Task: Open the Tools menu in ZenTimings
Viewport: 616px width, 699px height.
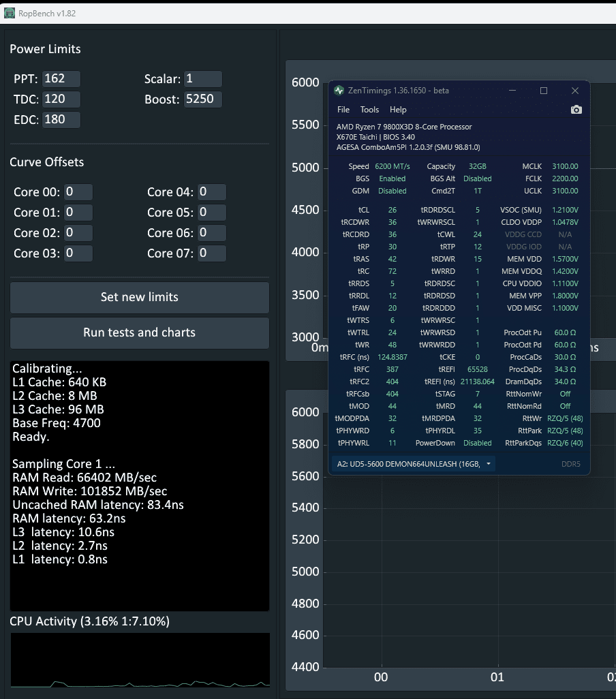Action: click(x=369, y=110)
